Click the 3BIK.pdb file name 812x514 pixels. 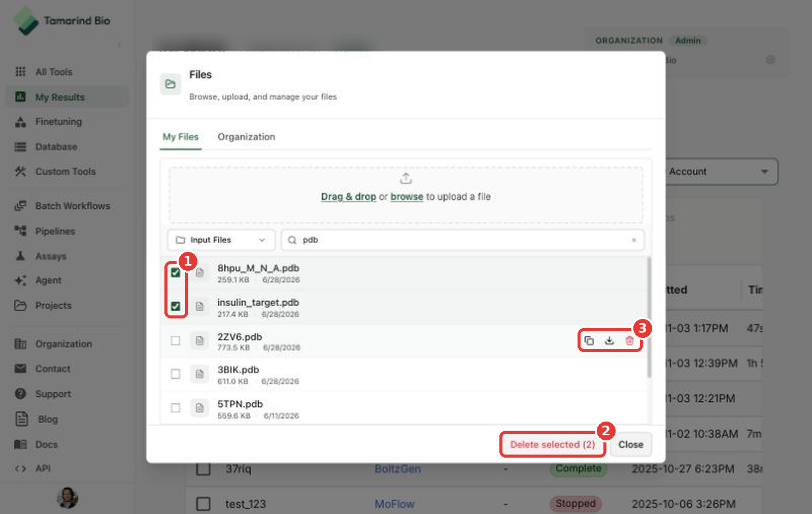238,370
